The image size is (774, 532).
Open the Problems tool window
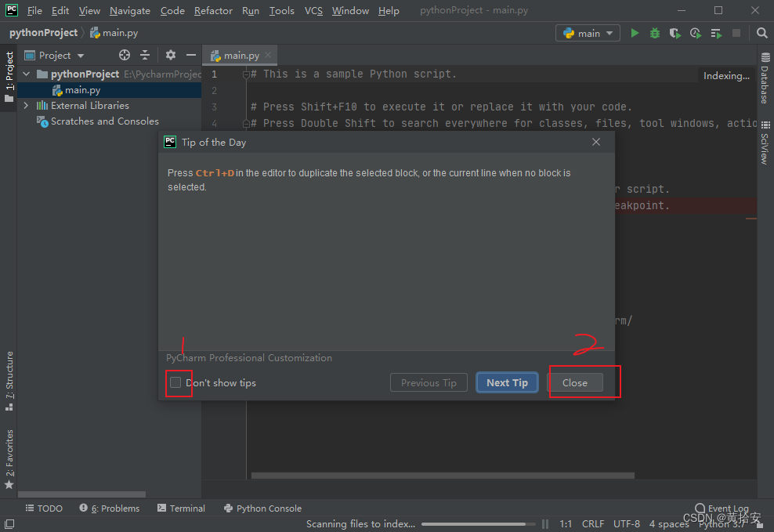110,508
